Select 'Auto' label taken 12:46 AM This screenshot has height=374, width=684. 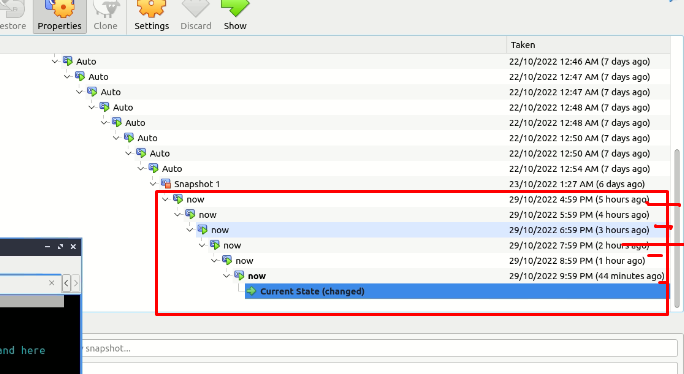tap(86, 62)
